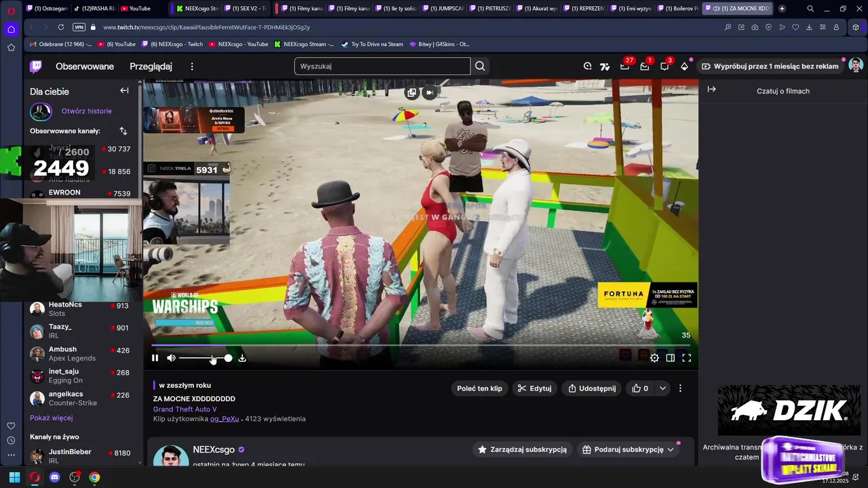Like the clip with the thumbs-up button
The image size is (868, 488).
point(640,388)
